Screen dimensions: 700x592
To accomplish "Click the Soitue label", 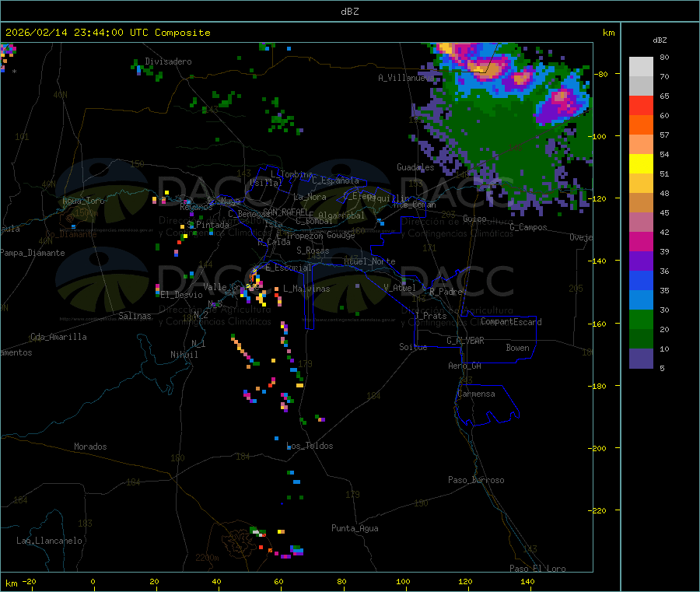I will [413, 347].
